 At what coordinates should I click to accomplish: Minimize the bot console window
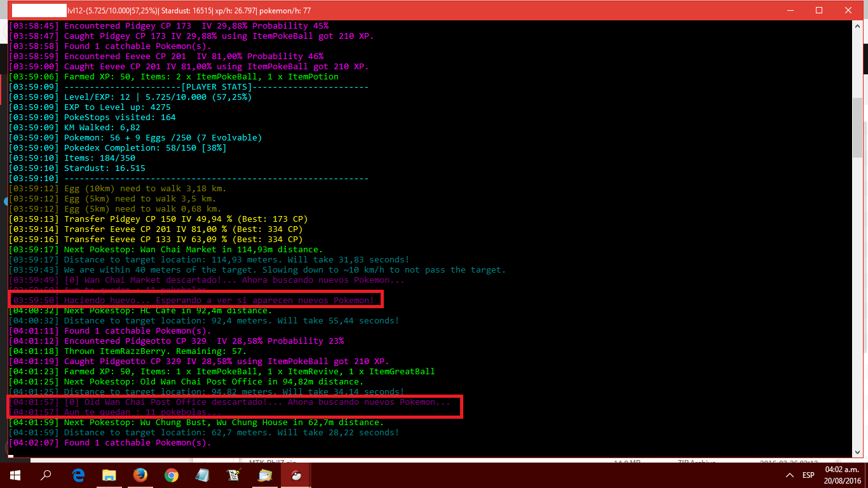790,11
